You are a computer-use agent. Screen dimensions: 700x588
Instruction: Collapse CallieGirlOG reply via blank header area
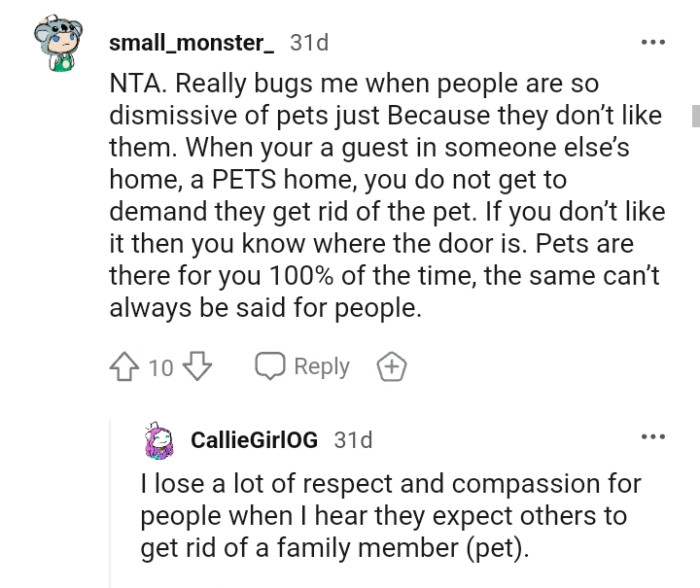500,440
